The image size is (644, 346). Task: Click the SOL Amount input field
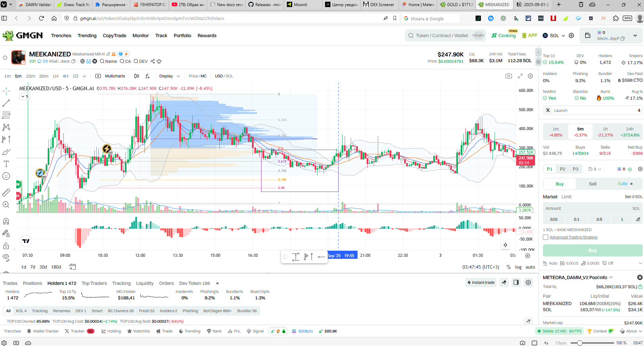click(592, 208)
